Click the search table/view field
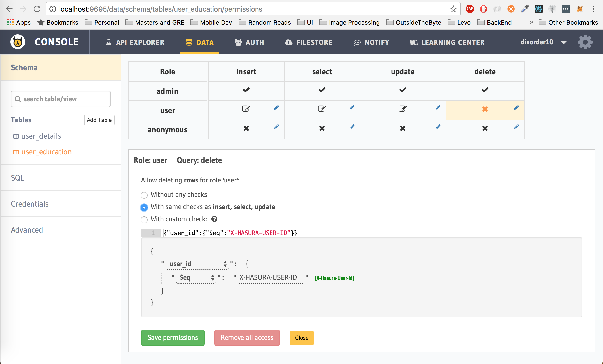Viewport: 603px width, 364px height. [61, 99]
